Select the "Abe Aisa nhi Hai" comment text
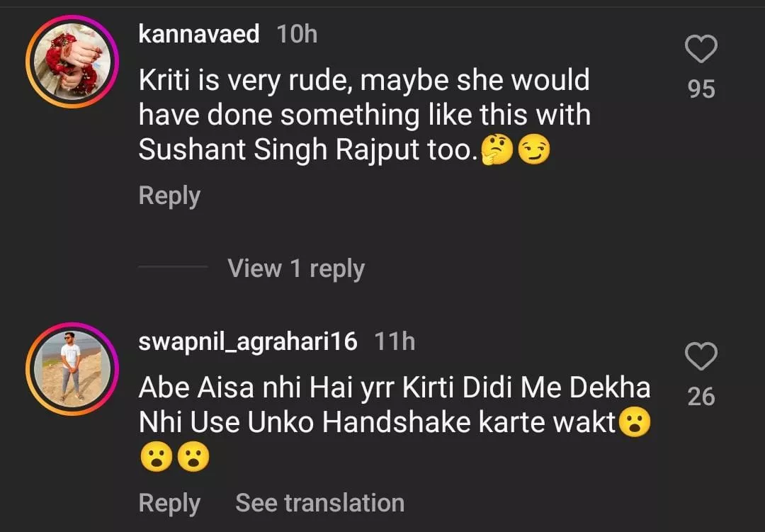 [394, 405]
